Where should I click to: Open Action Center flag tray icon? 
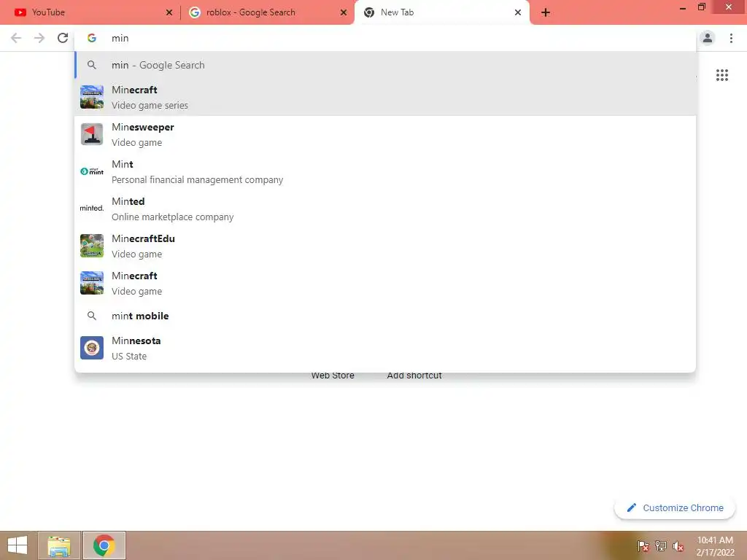(x=643, y=546)
